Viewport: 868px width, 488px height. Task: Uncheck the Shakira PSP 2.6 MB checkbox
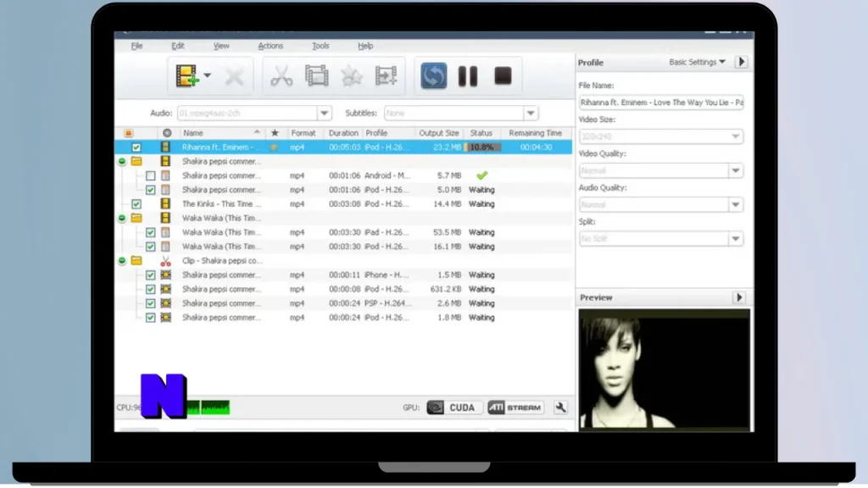(x=151, y=304)
